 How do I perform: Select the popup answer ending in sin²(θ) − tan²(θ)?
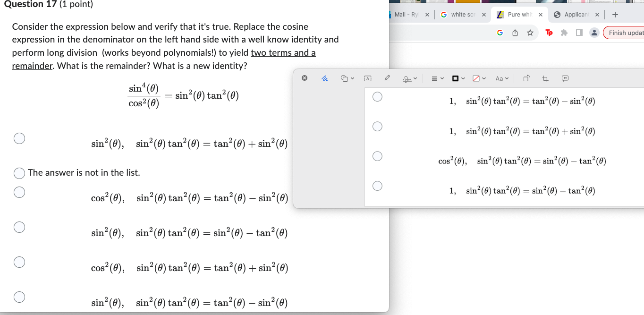(x=377, y=186)
